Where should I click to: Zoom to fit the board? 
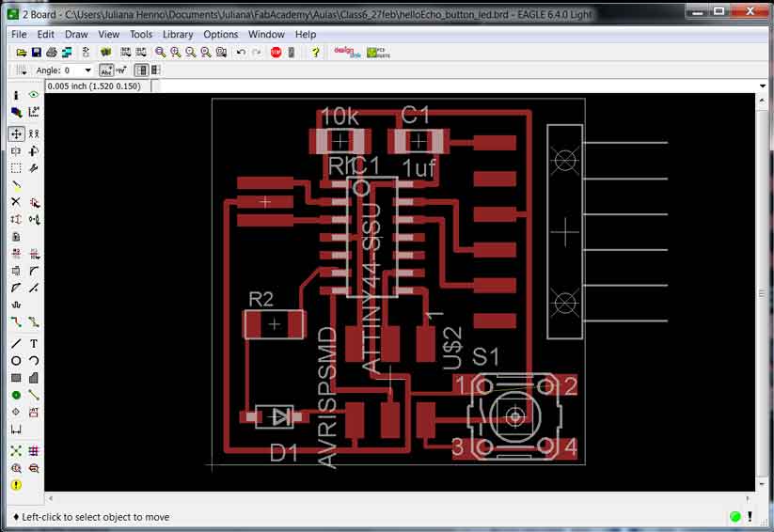coord(161,53)
